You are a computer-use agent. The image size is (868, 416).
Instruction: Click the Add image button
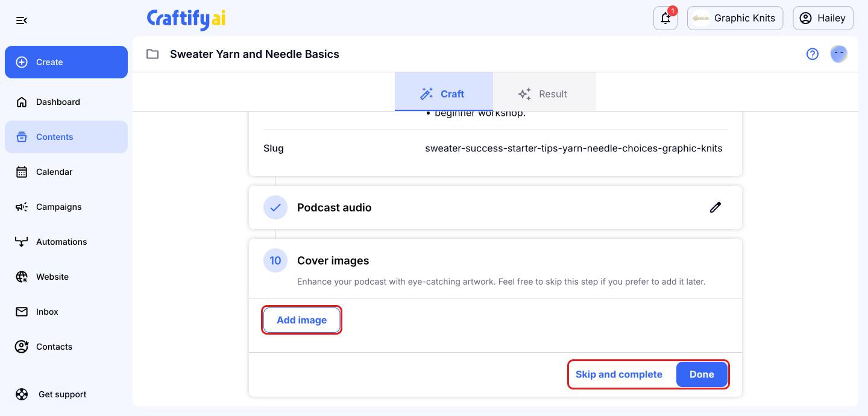point(302,320)
